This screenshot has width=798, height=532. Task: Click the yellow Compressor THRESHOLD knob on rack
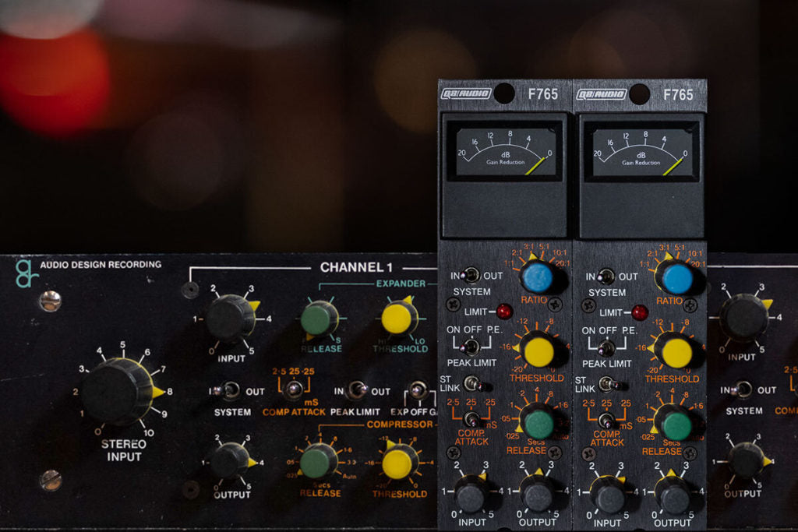click(x=399, y=463)
